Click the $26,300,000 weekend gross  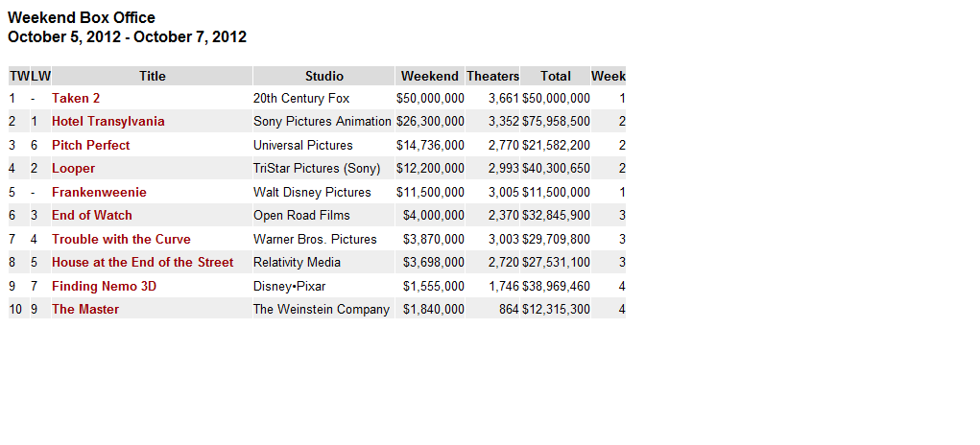coord(430,121)
